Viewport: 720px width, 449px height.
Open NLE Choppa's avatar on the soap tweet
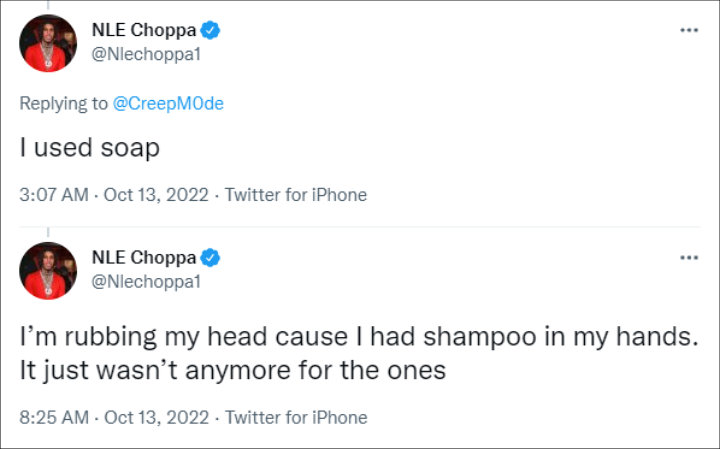click(48, 43)
